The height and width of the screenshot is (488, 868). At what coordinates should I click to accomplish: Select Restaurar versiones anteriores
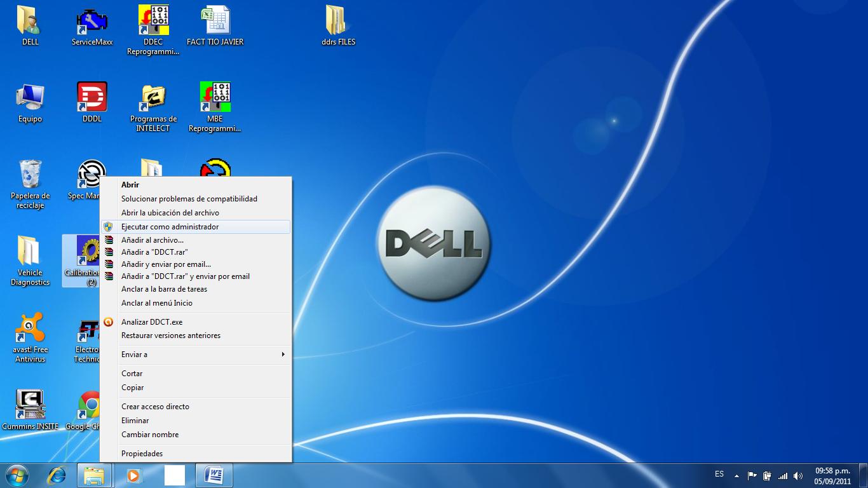(x=196, y=335)
